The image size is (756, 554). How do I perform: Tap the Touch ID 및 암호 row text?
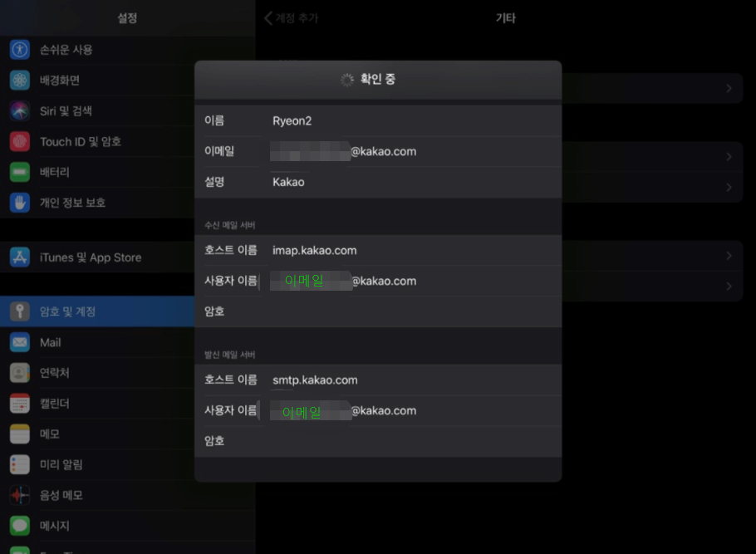(x=81, y=142)
